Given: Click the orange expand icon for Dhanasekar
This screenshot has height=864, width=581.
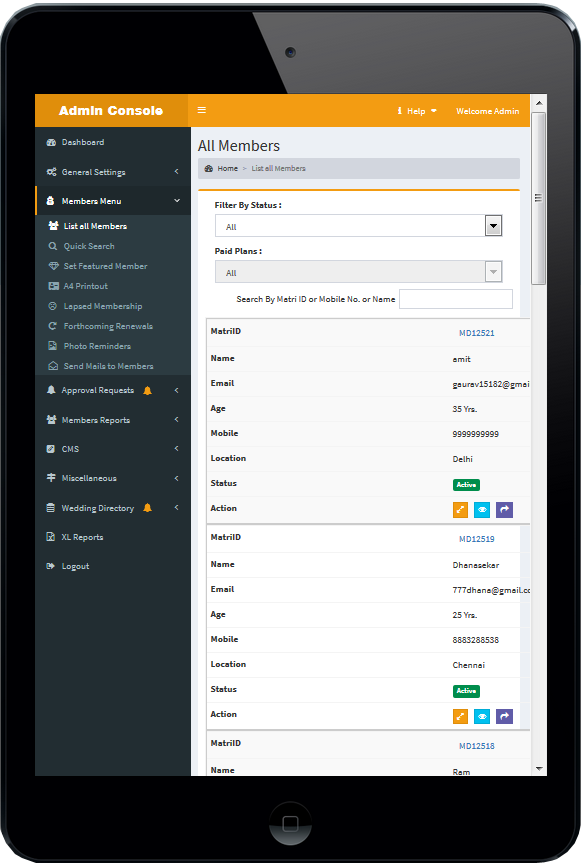Looking at the screenshot, I should pyautogui.click(x=460, y=716).
